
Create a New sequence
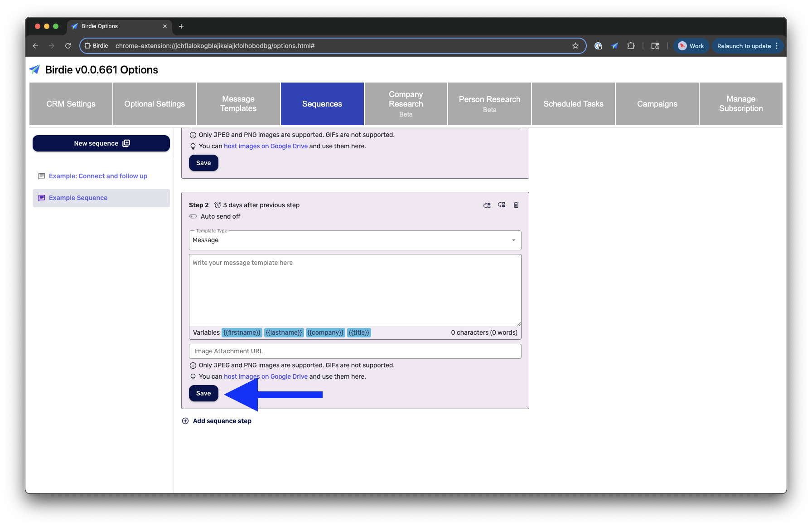tap(101, 143)
